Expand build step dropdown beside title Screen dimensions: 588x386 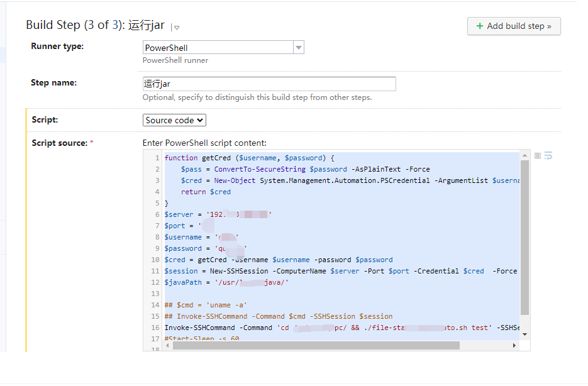177,27
